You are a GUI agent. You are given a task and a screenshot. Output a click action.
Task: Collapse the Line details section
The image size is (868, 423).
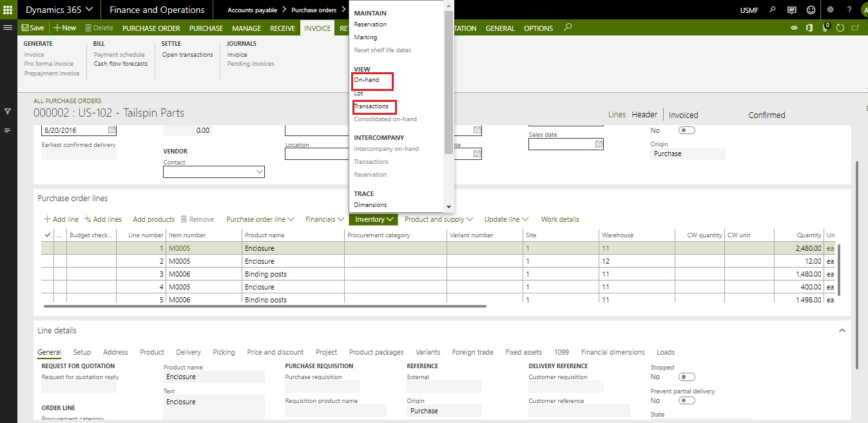tap(842, 331)
